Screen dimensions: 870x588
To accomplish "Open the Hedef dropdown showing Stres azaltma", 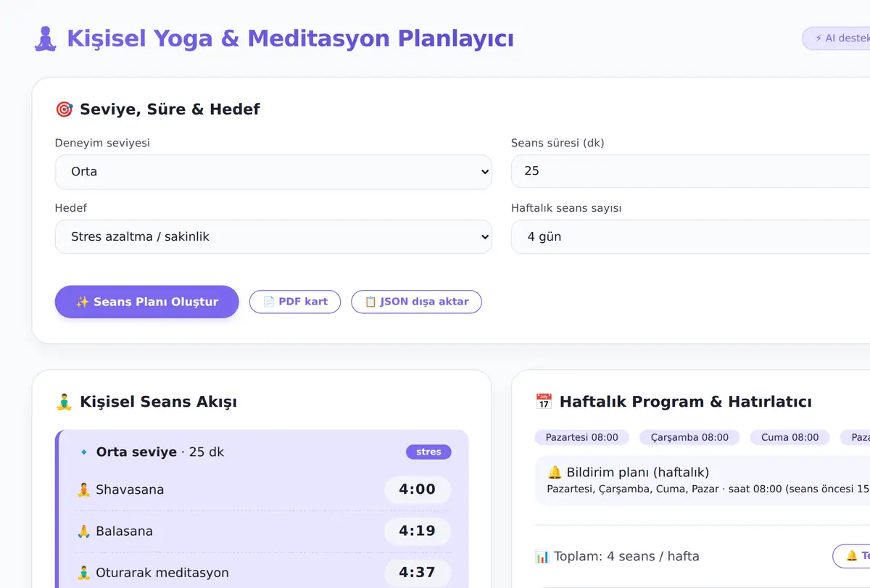I will click(x=273, y=236).
